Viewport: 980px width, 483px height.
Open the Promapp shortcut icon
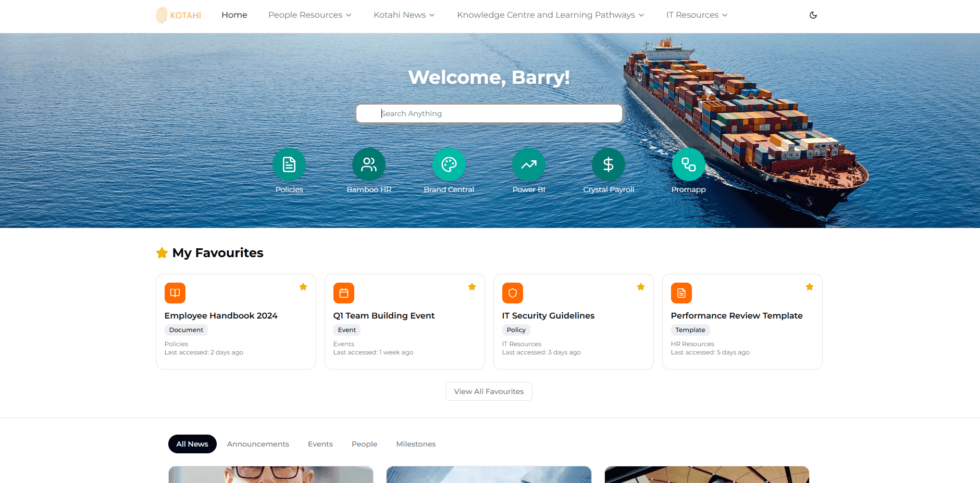[689, 164]
